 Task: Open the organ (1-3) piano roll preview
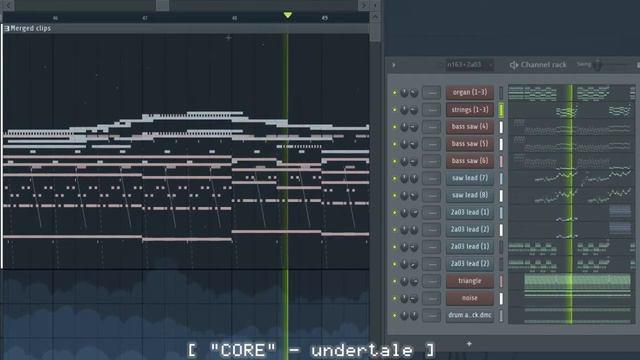571,93
